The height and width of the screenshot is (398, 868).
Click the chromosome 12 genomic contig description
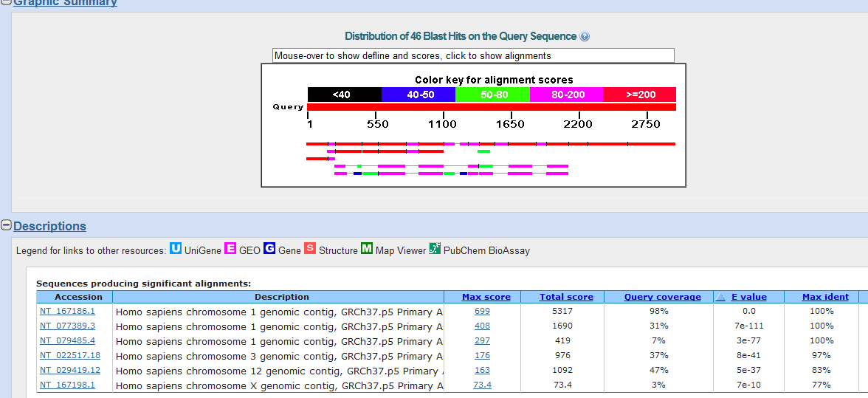(x=280, y=370)
